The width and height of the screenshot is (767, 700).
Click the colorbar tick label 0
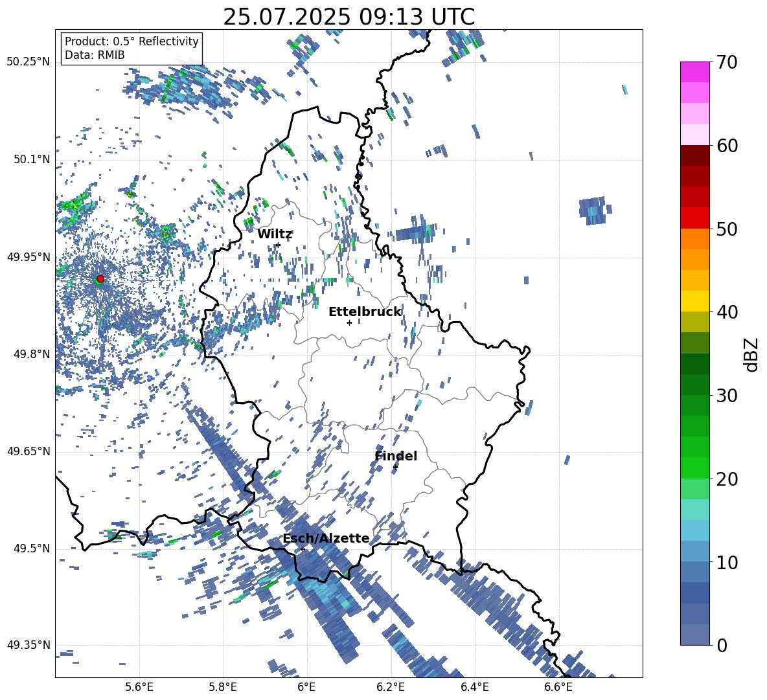[722, 645]
